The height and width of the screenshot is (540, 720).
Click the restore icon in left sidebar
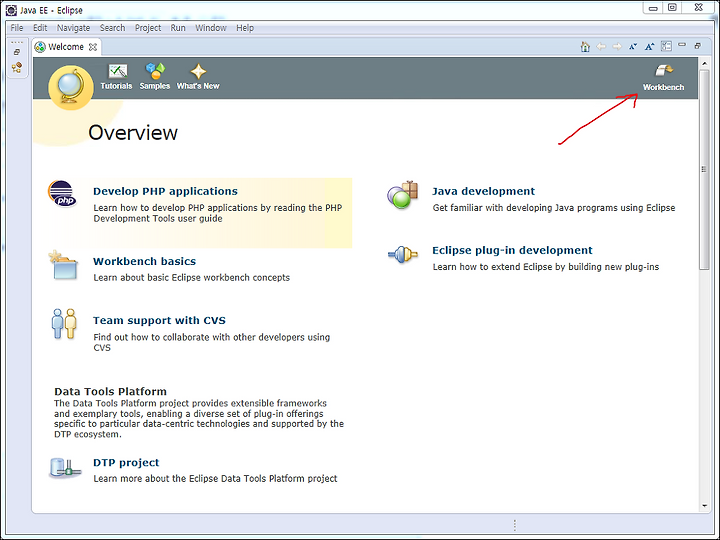pyautogui.click(x=17, y=52)
